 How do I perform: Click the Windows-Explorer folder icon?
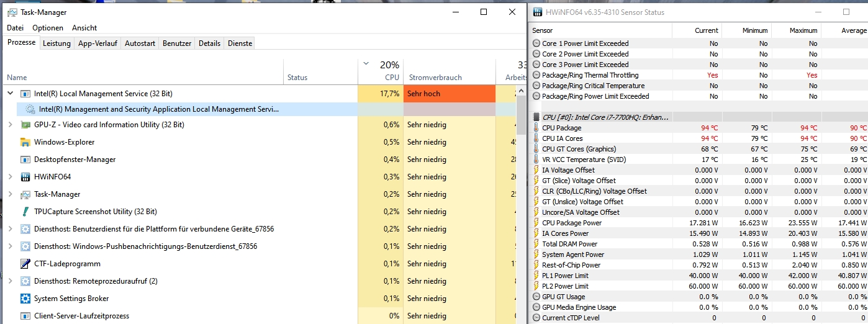(25, 142)
